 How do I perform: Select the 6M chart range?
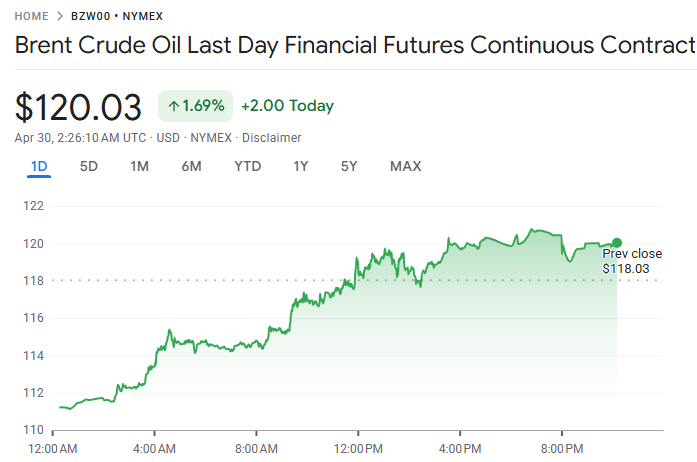click(x=191, y=166)
